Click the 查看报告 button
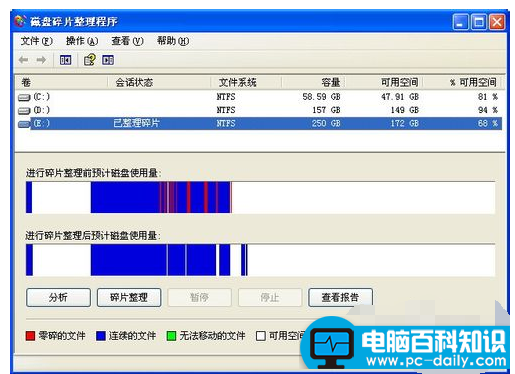515x374 pixels. pyautogui.click(x=340, y=297)
